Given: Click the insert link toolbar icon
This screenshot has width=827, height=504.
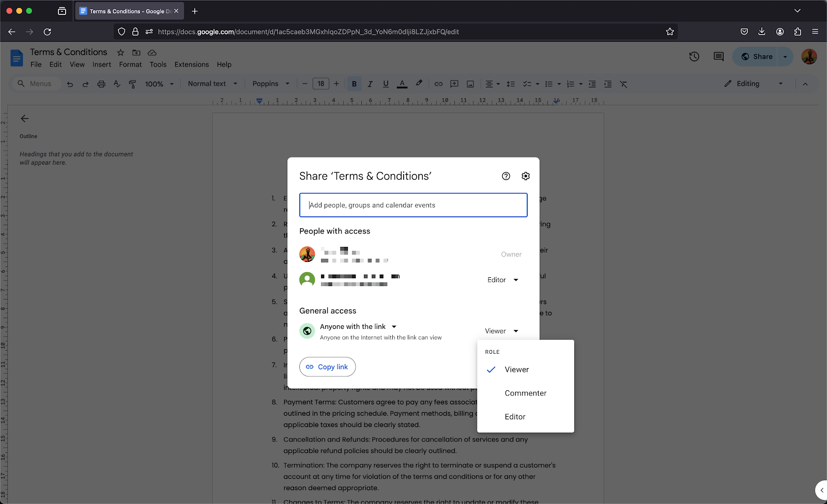Looking at the screenshot, I should pos(438,84).
